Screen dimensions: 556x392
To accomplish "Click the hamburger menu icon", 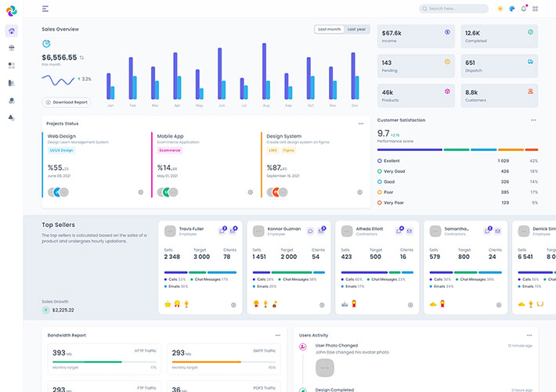I will point(45,9).
